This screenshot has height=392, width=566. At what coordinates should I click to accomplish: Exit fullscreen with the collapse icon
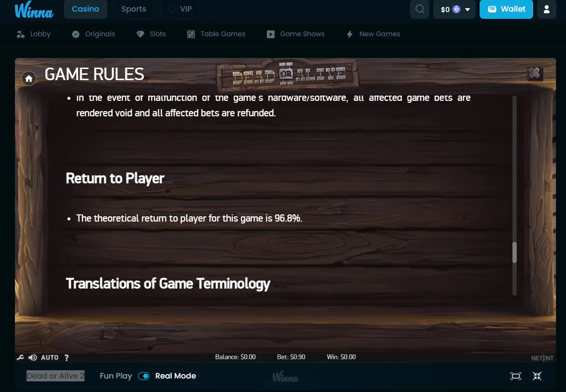(x=537, y=376)
